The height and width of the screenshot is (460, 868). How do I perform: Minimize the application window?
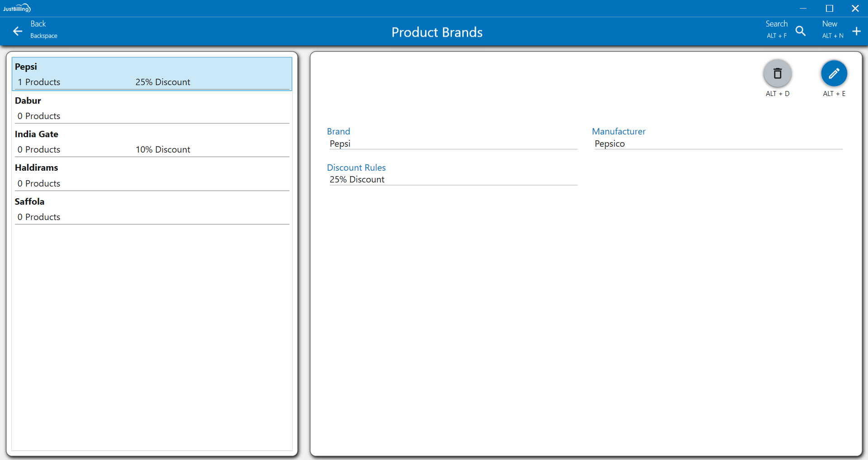[x=803, y=8]
